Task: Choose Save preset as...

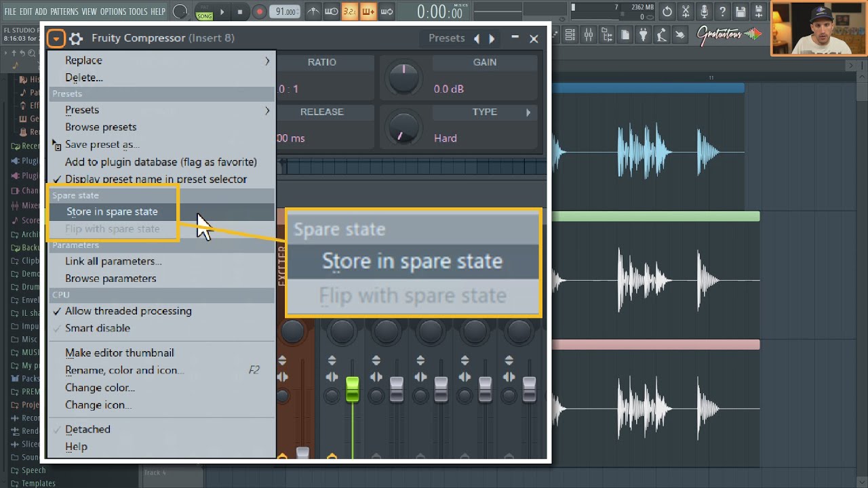Action: pyautogui.click(x=161, y=144)
